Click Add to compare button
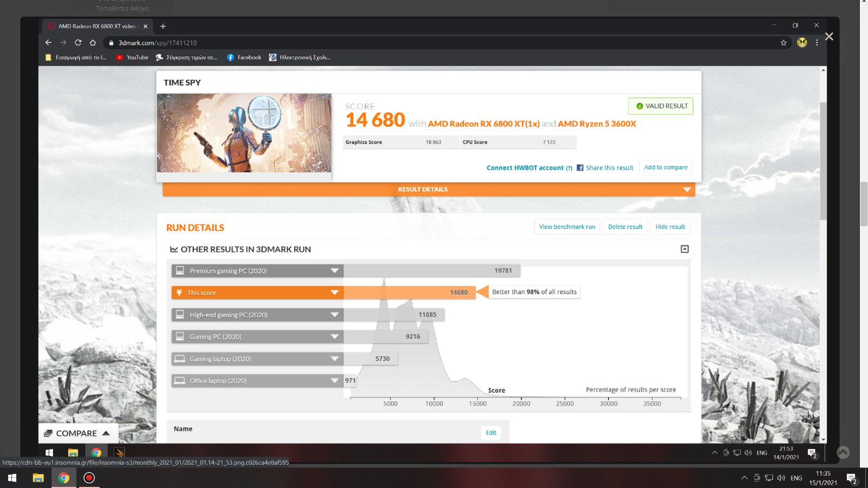This screenshot has width=868, height=488. (666, 168)
